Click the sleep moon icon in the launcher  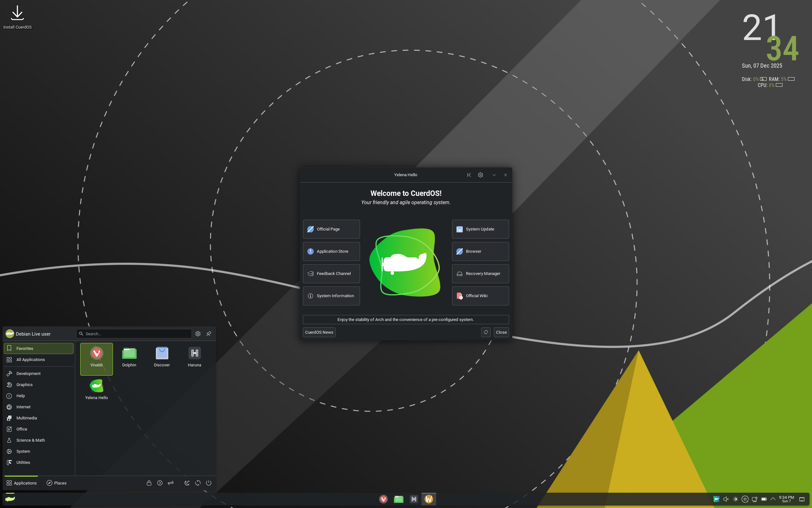[x=187, y=483]
